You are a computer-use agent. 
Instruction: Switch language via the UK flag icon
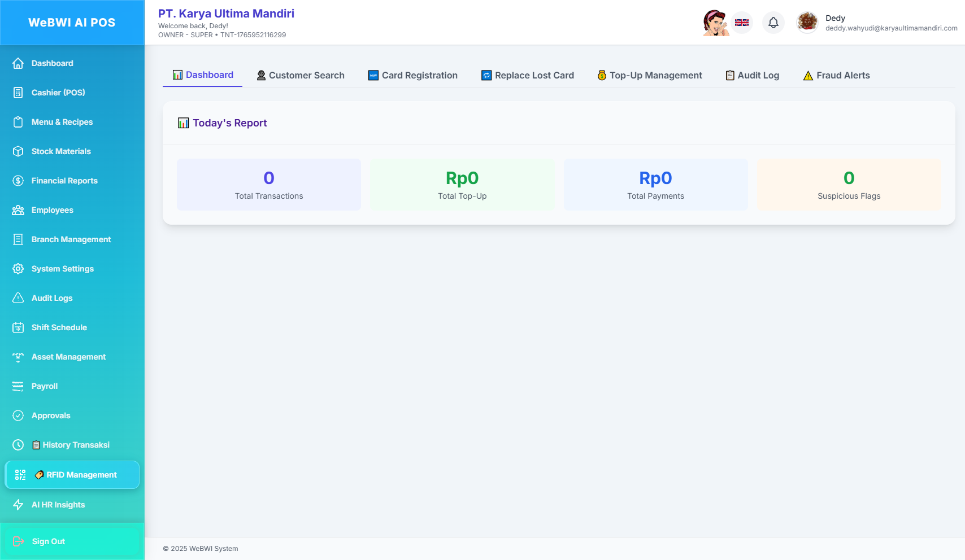pyautogui.click(x=742, y=23)
